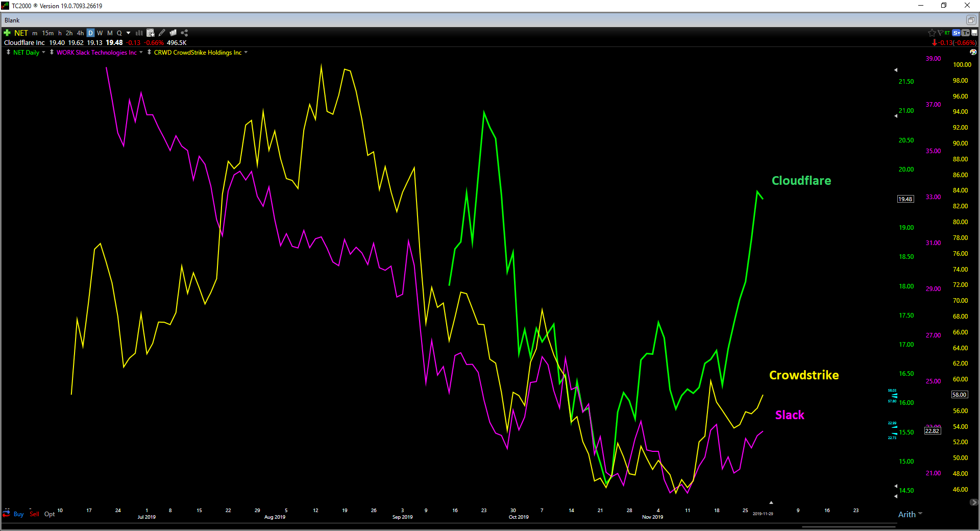Open the blue S dropdown button
This screenshot has width=980, height=531.
coord(957,33)
